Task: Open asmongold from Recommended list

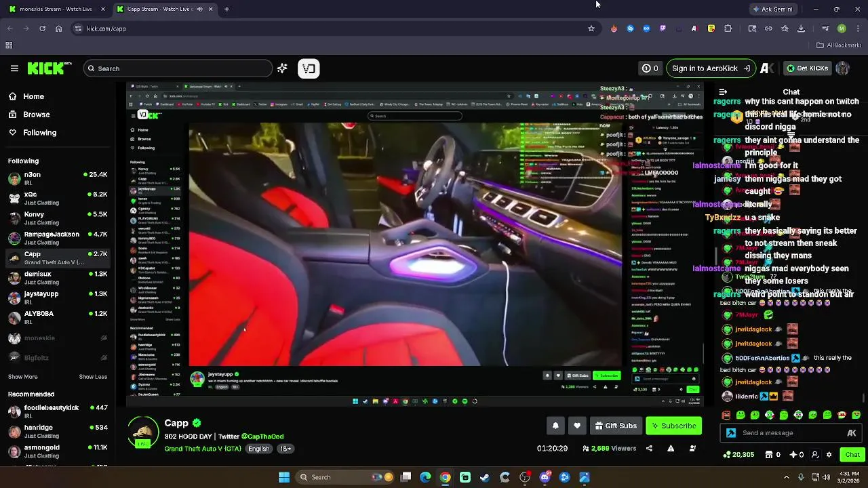Action: pyautogui.click(x=58, y=451)
